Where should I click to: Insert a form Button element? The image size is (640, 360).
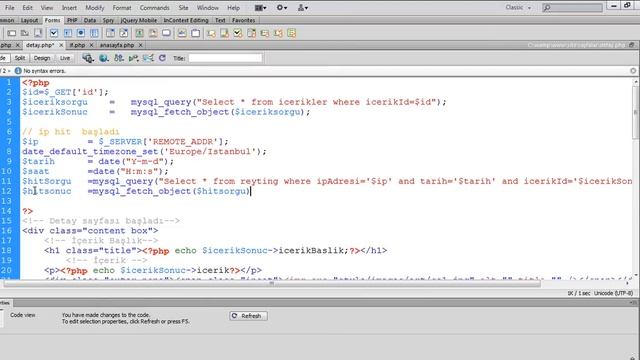coord(166,33)
